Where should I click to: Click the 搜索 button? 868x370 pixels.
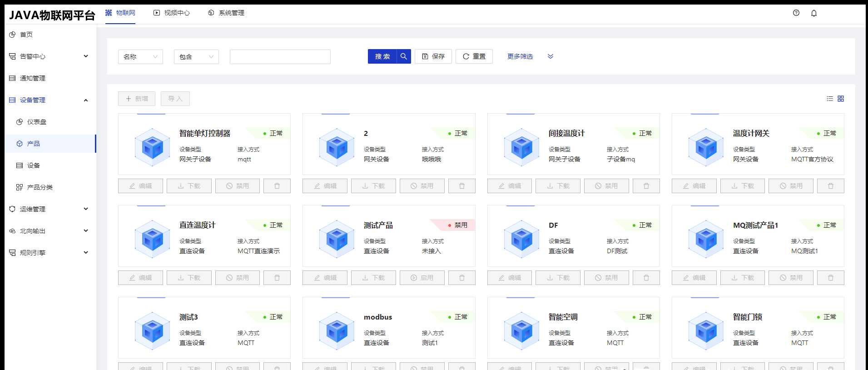pyautogui.click(x=382, y=56)
